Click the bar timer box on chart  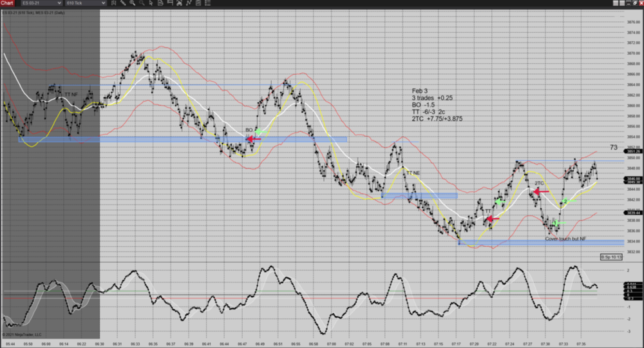click(611, 257)
